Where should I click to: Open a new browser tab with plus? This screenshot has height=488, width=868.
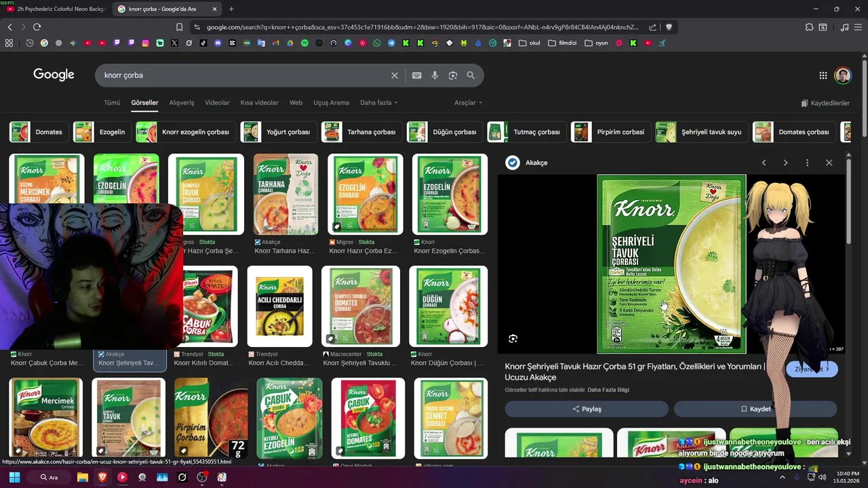click(x=231, y=9)
